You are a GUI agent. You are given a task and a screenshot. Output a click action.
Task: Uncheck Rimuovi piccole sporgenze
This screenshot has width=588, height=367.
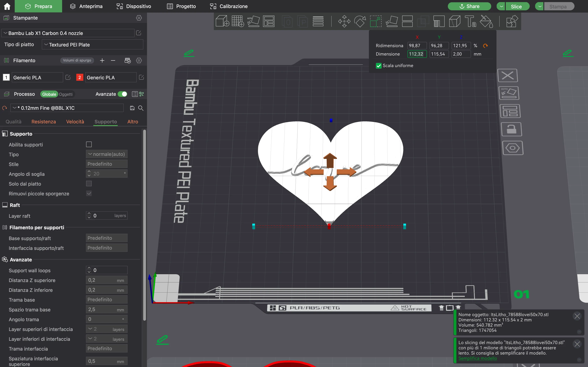pyautogui.click(x=89, y=193)
